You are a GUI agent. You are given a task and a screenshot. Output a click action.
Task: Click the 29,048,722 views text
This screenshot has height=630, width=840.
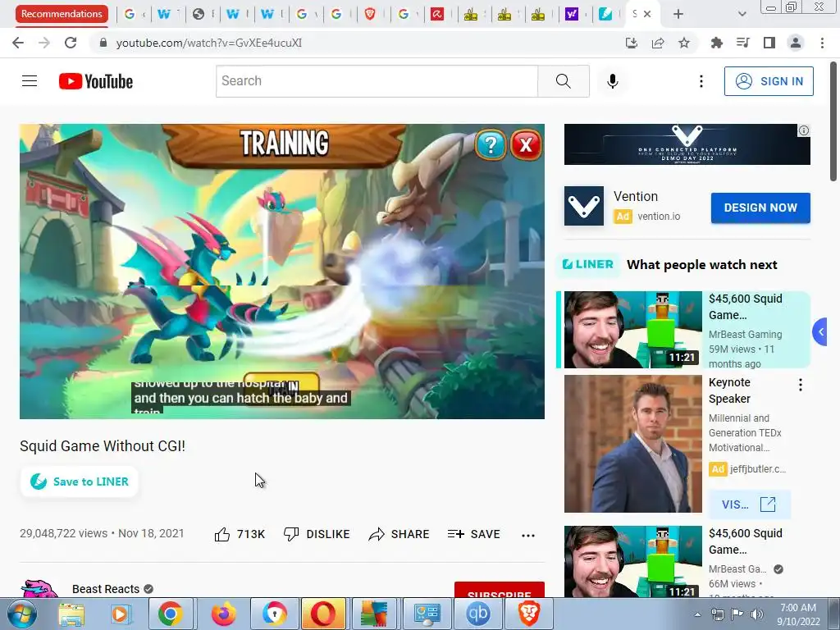click(x=63, y=533)
